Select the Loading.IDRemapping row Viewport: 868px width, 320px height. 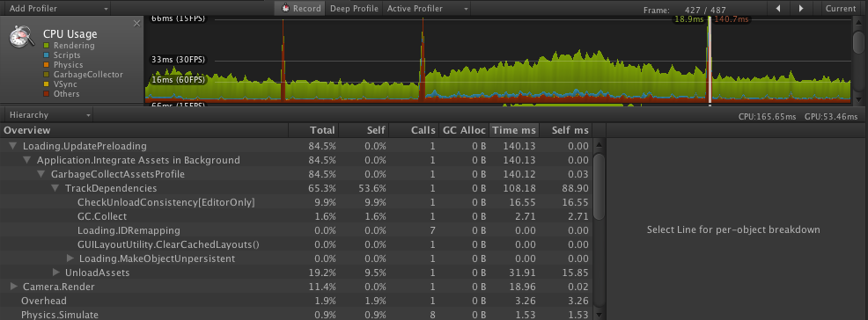click(296, 230)
